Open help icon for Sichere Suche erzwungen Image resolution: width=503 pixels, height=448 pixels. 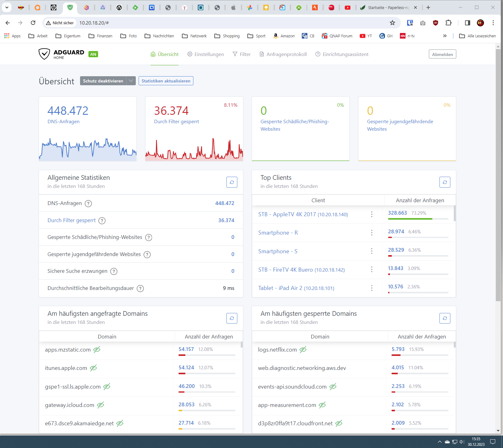(x=114, y=271)
